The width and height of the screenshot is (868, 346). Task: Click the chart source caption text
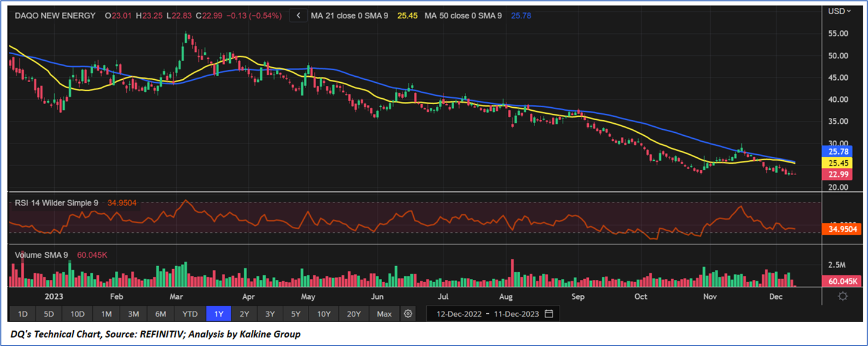(155, 334)
